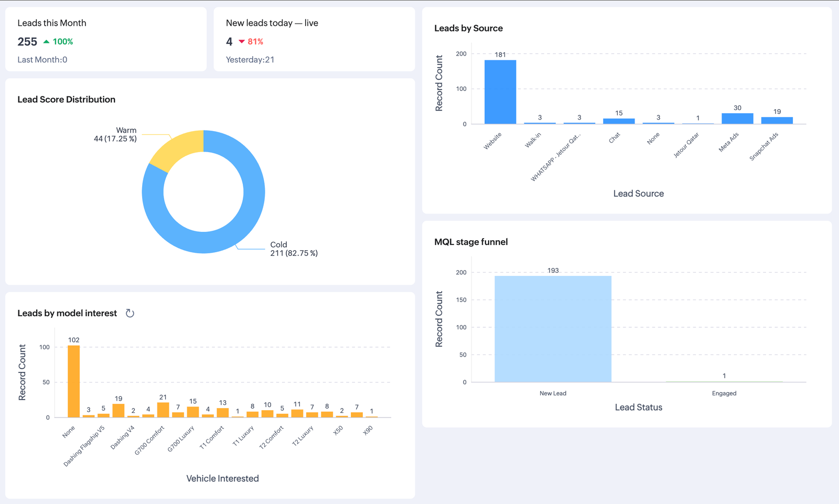Click the 181 value above Website bar
839x504 pixels.
pos(500,55)
